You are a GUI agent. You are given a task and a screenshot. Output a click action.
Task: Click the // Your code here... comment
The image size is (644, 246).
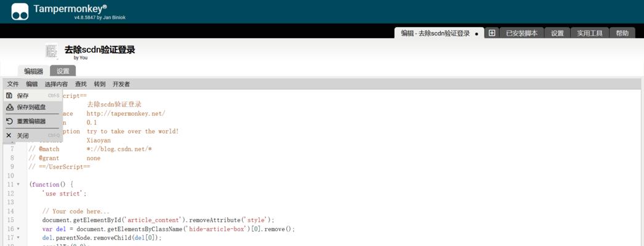tap(76, 211)
